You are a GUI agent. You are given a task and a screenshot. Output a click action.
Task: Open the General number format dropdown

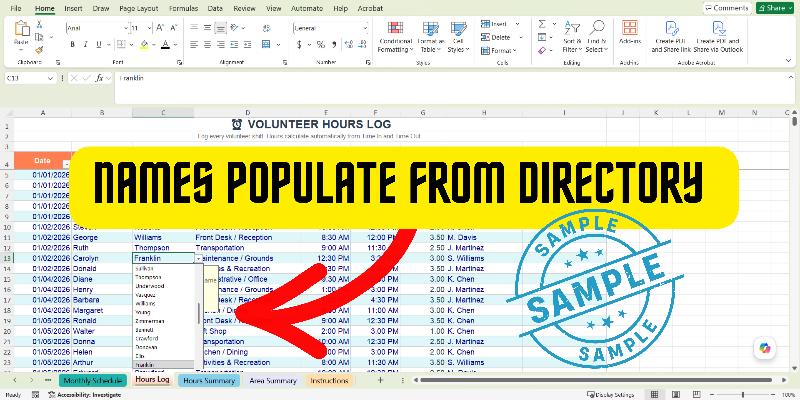click(366, 28)
